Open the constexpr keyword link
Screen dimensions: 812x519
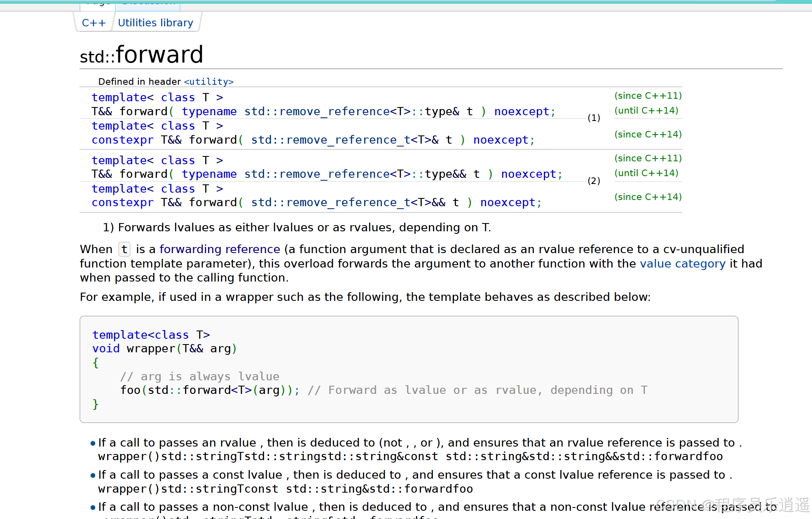(x=122, y=140)
